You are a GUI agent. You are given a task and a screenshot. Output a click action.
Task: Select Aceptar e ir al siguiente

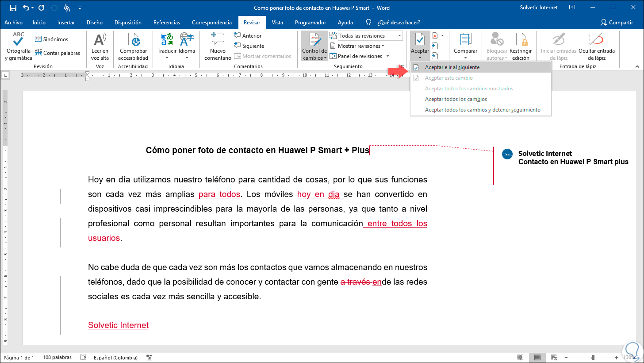pyautogui.click(x=452, y=67)
